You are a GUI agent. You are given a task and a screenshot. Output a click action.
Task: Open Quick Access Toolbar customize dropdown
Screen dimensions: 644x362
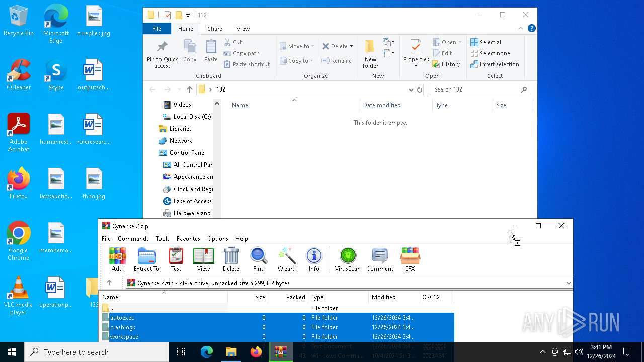point(188,15)
